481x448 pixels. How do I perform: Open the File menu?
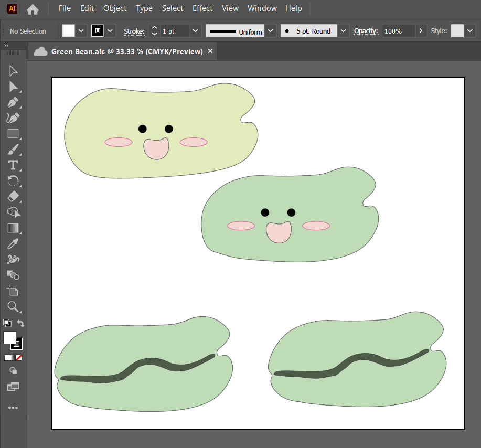[x=65, y=8]
